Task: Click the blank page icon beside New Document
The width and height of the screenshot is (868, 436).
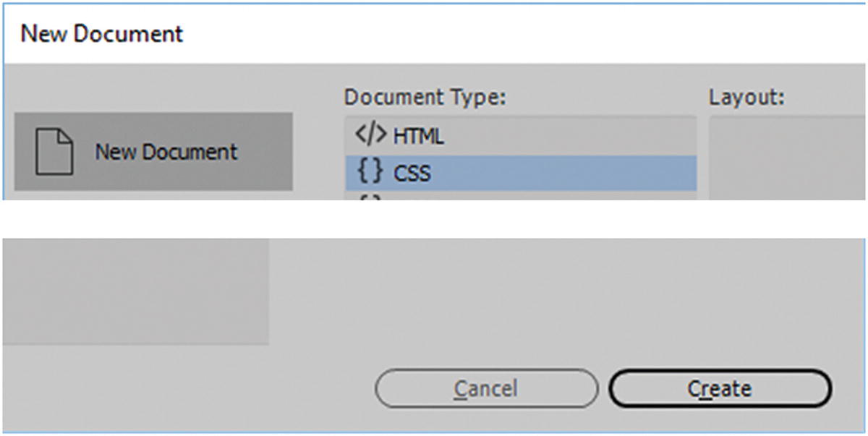Action: [x=54, y=152]
